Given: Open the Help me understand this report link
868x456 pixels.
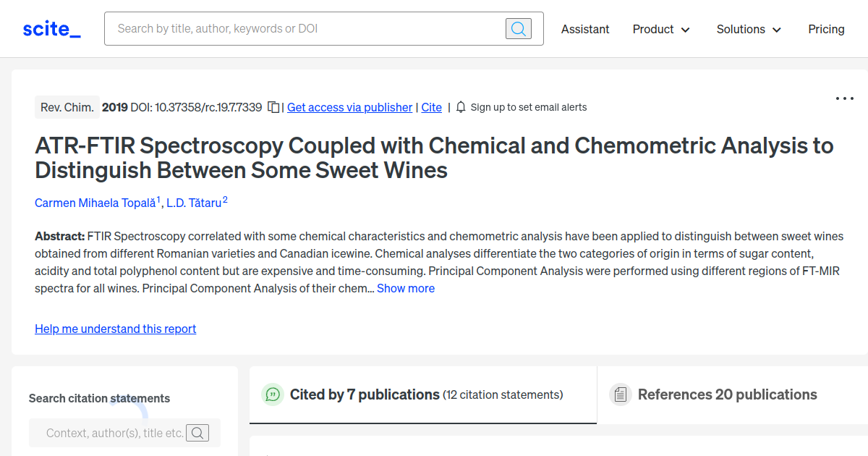Looking at the screenshot, I should (115, 329).
